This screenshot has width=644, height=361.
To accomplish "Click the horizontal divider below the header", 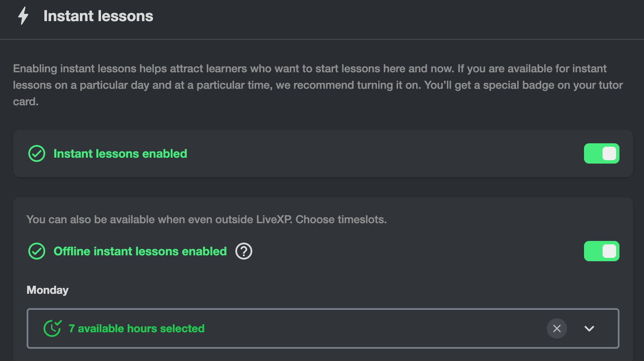I will (x=322, y=39).
